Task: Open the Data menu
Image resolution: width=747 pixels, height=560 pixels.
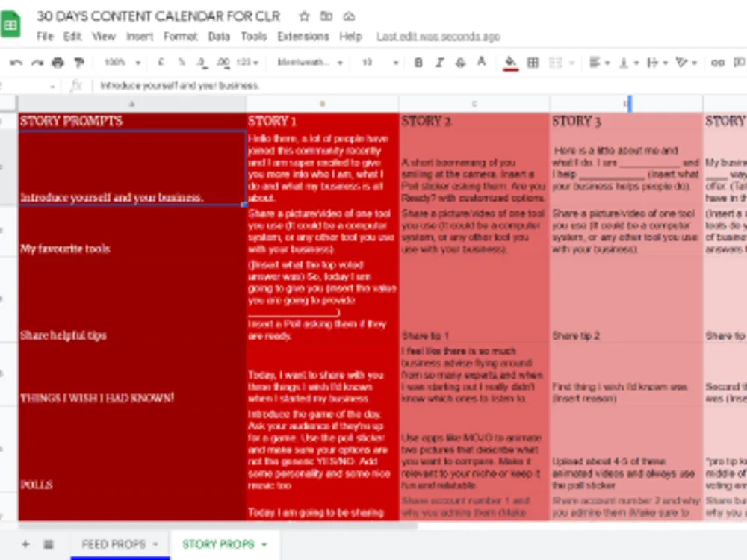Action: coord(219,37)
